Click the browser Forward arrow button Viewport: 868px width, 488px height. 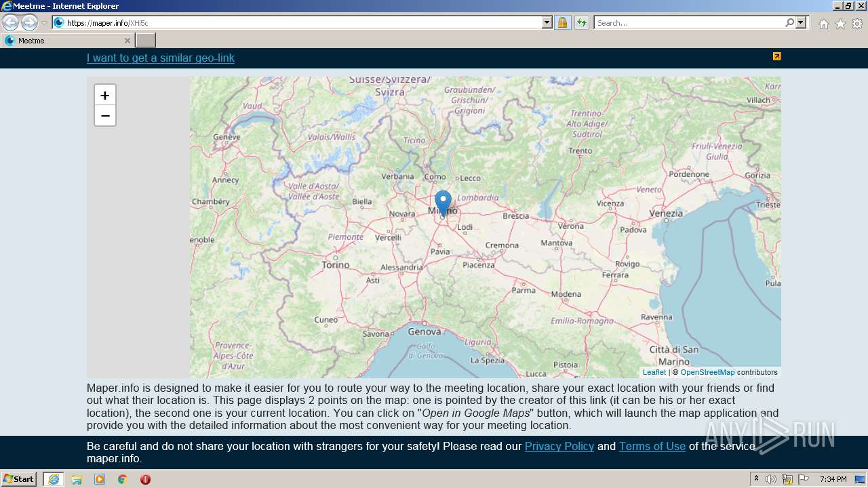(29, 22)
